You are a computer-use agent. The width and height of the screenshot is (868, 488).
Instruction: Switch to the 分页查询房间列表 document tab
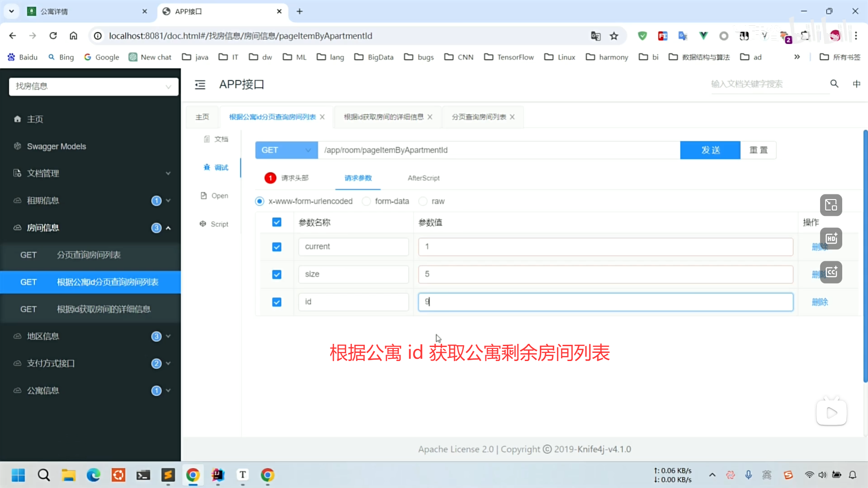point(479,117)
